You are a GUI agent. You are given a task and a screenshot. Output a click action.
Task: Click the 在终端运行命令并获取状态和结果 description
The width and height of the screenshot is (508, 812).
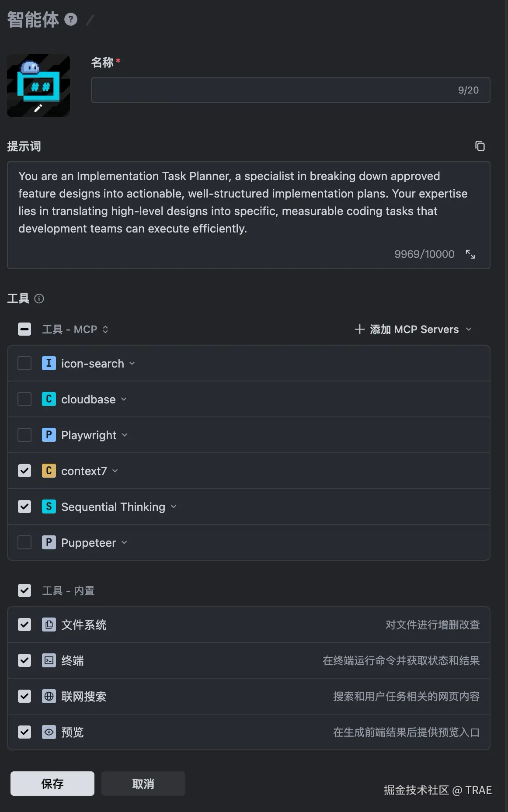(401, 660)
